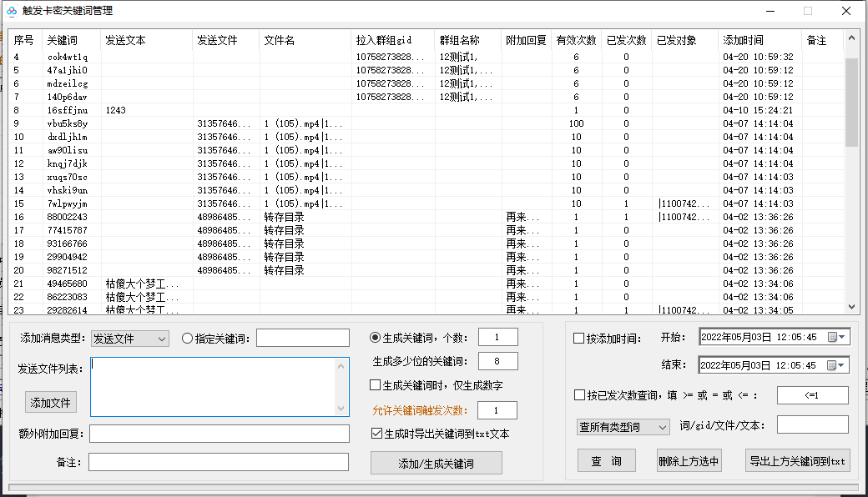Screen dimensions: 868x497
Task: Select row with keyword mdzeilcg
Action: (x=426, y=83)
